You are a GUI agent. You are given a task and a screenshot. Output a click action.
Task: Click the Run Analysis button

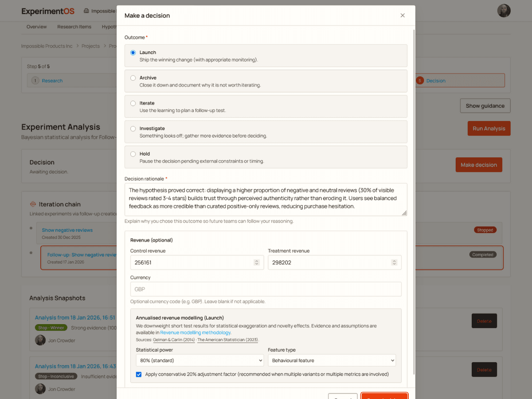pyautogui.click(x=489, y=128)
